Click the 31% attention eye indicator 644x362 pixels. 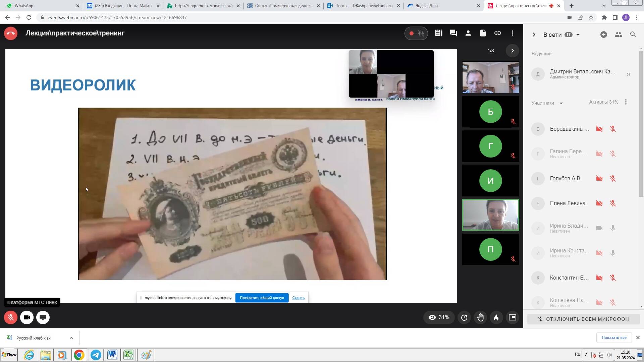pos(439,317)
